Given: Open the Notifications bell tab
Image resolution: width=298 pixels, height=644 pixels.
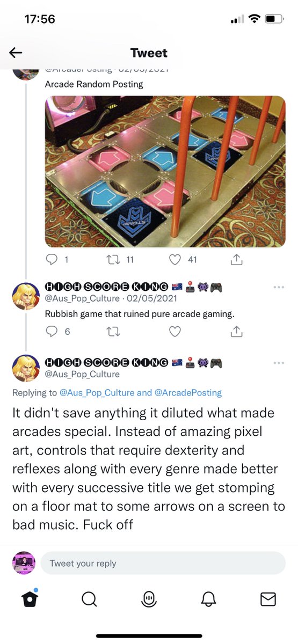Looking at the screenshot, I should click(208, 599).
